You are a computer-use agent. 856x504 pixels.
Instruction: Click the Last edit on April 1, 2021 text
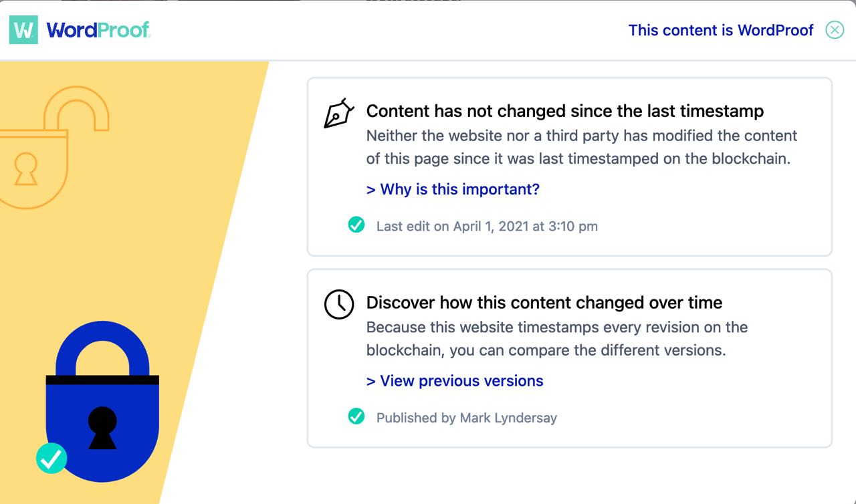coord(487,226)
